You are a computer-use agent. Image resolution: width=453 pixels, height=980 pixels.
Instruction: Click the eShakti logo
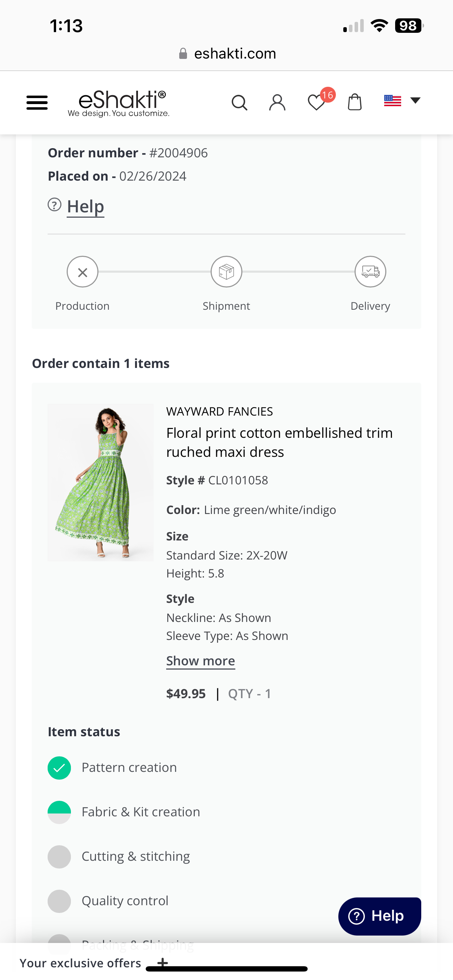click(x=119, y=103)
